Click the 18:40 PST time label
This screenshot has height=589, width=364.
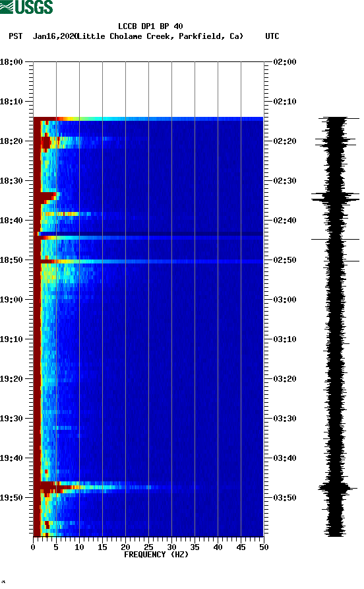pos(11,220)
